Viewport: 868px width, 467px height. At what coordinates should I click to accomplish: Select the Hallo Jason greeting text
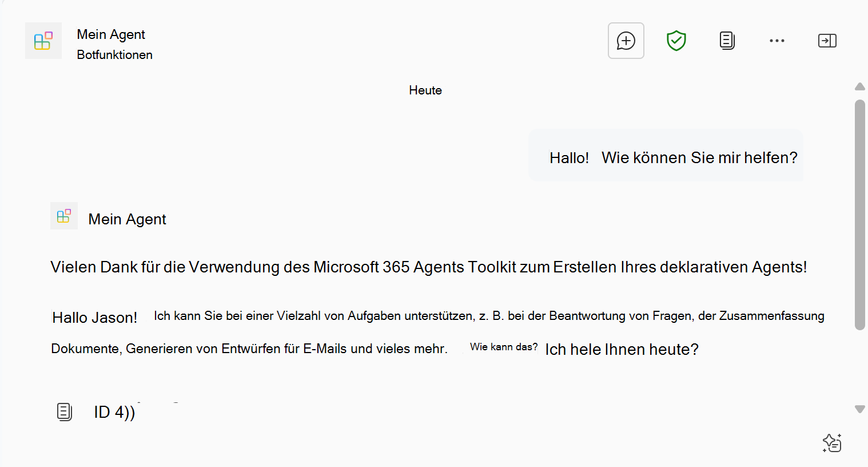click(94, 317)
